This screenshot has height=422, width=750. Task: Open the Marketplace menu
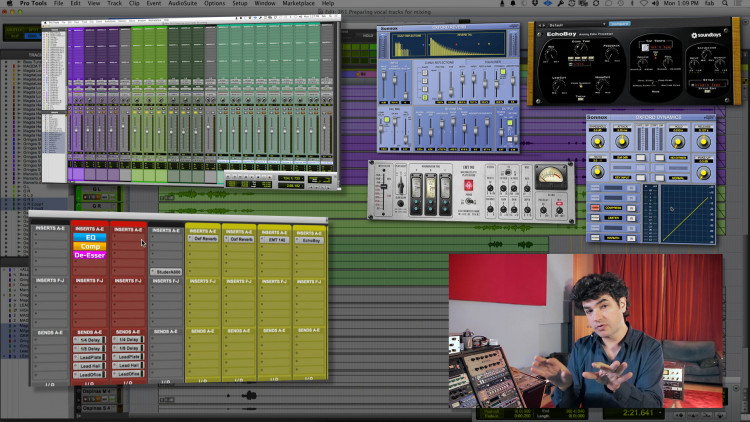298,3
